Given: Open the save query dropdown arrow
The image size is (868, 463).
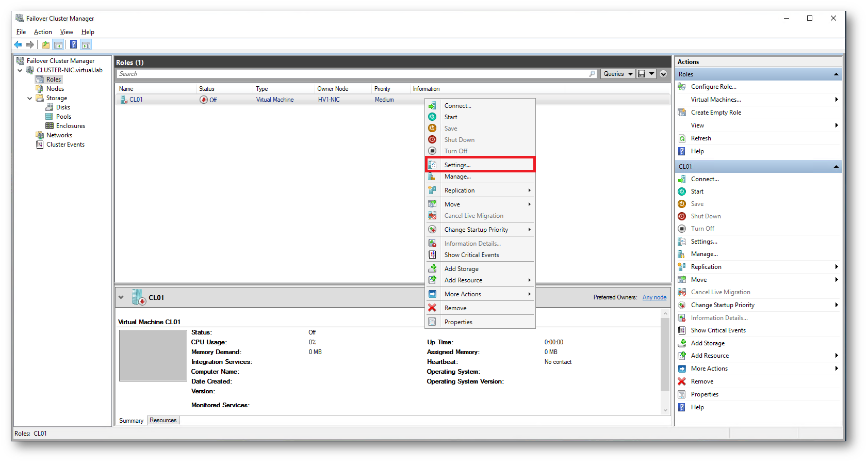Looking at the screenshot, I should click(x=652, y=74).
